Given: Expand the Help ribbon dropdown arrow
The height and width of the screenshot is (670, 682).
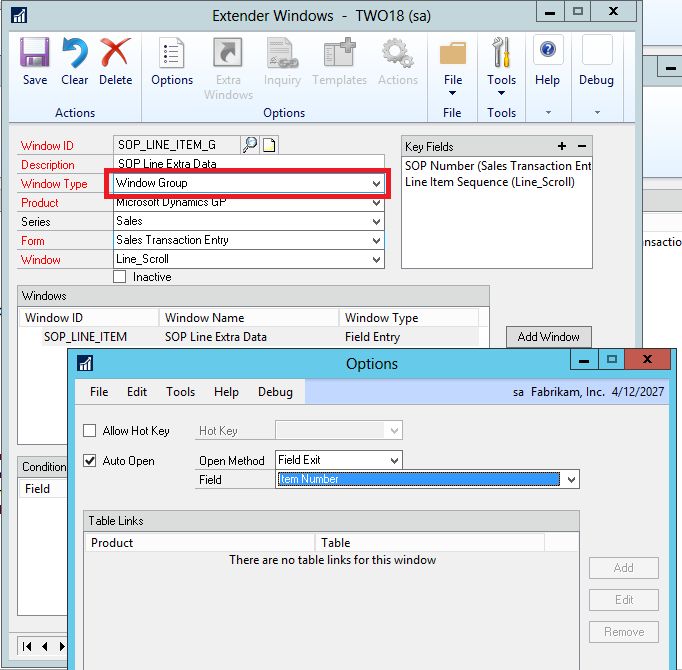Looking at the screenshot, I should click(548, 113).
